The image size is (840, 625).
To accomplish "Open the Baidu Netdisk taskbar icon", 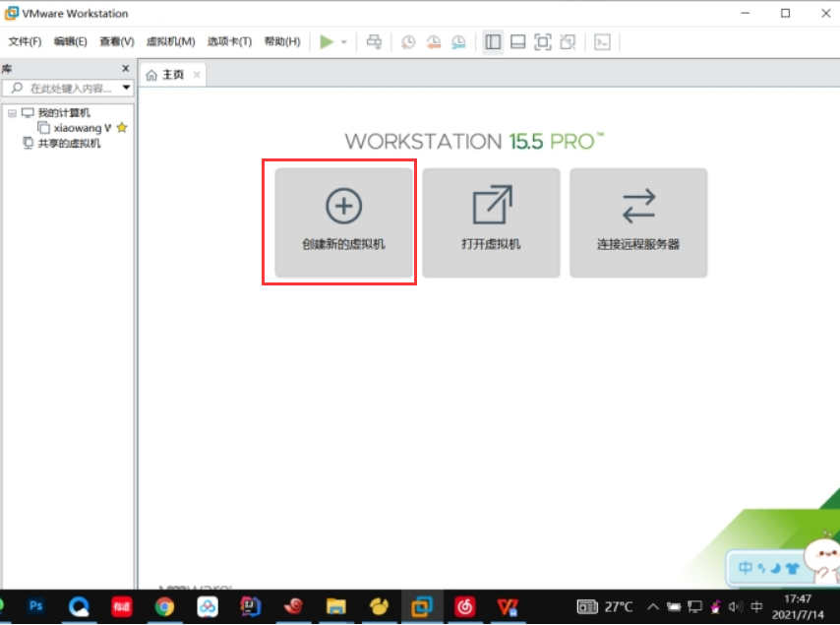I will coord(208,606).
